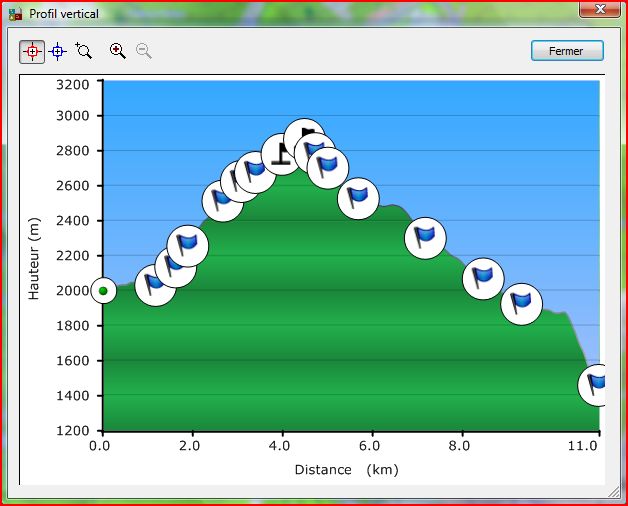Screen dimensions: 628x506
Task: Click the greyed zoom out magnifier icon
Action: pyautogui.click(x=144, y=51)
